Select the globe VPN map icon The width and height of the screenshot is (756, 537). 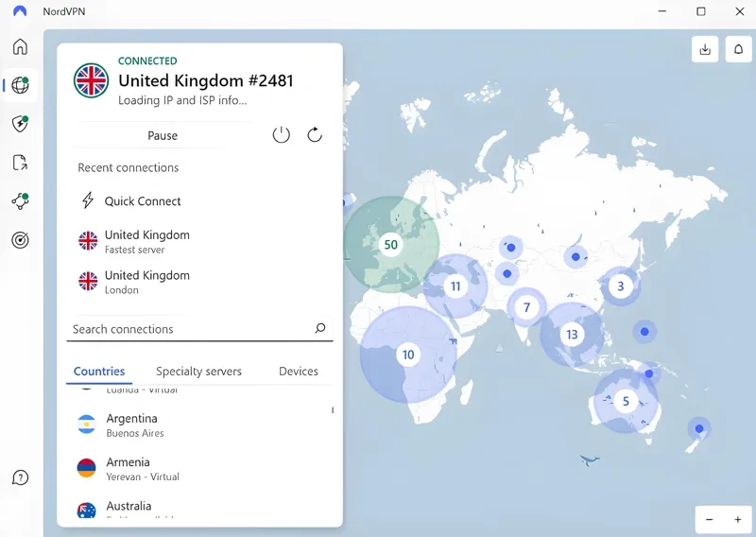click(20, 85)
